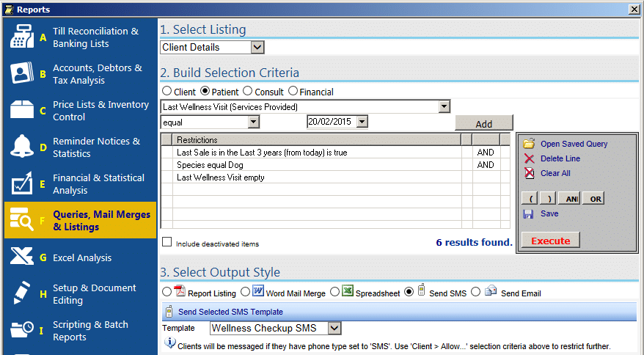Open the 'equal' operator dropdown
The image size is (644, 355).
[x=254, y=122]
